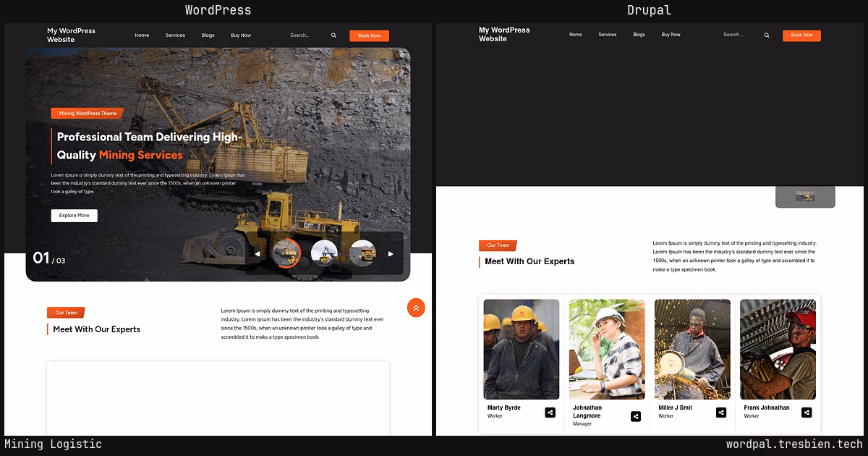The width and height of the screenshot is (868, 456).
Task: Open Services menu in WordPress panel
Action: 175,35
